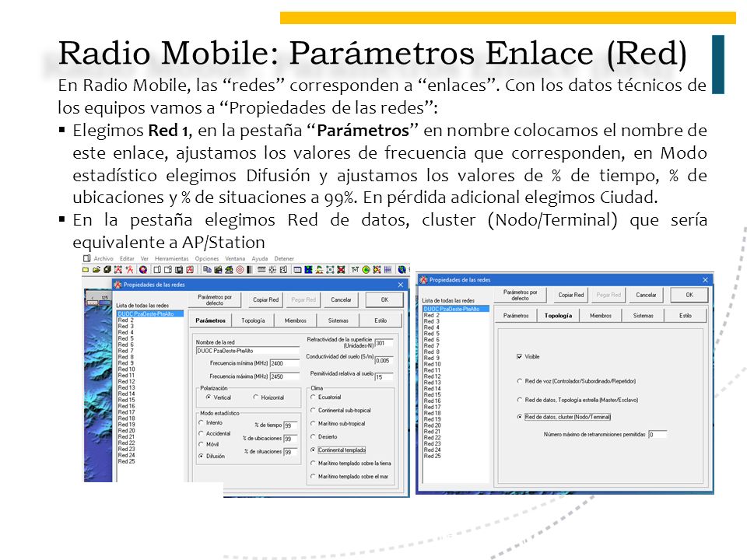Select Horizontal polarization

[x=256, y=397]
